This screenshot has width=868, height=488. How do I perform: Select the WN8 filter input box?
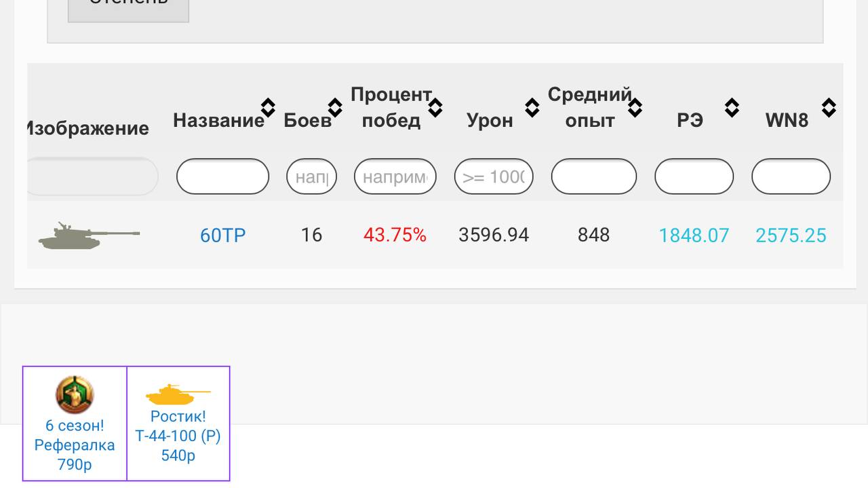tap(791, 176)
